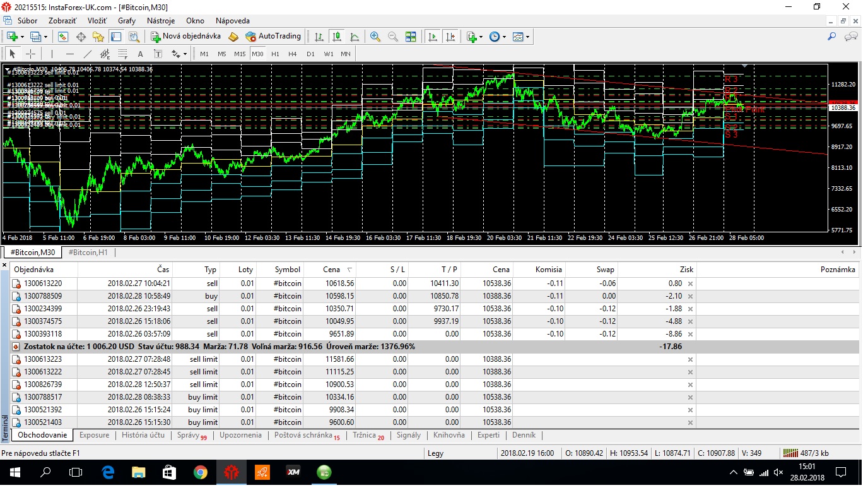Open the Market Watch window icon
The image size is (868, 495).
(x=64, y=37)
